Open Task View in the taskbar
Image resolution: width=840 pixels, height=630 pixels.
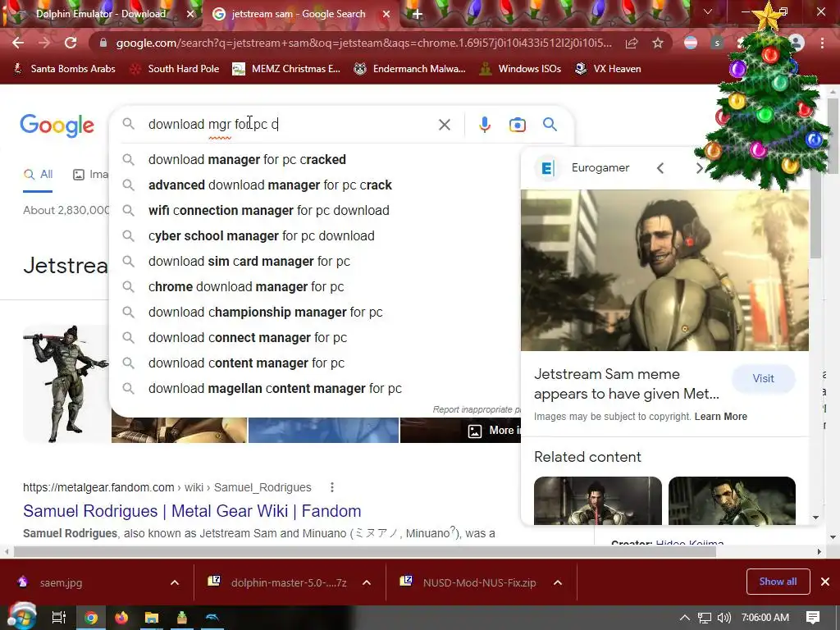(59, 618)
